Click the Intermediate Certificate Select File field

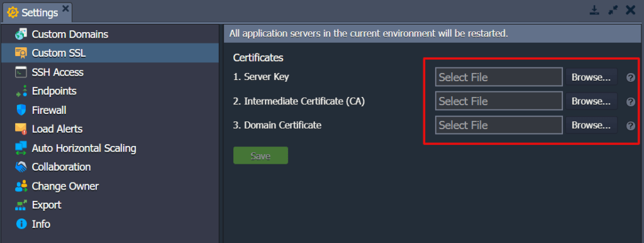[x=499, y=101]
